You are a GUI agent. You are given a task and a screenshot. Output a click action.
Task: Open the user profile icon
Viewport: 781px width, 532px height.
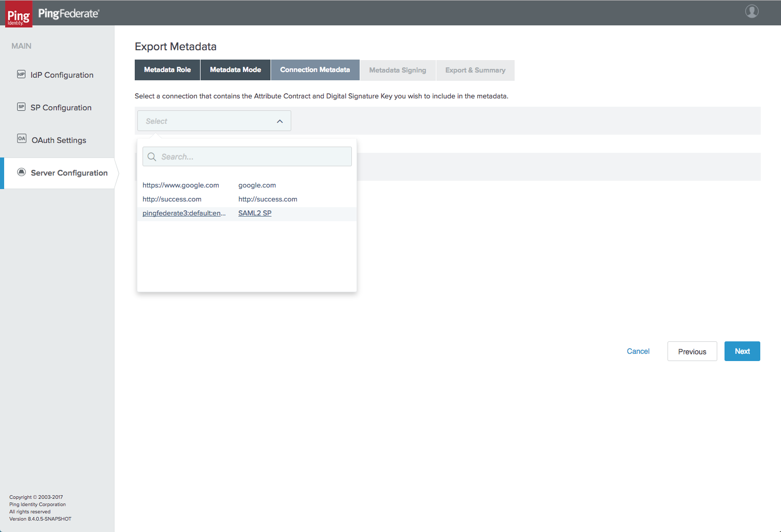[x=751, y=11]
